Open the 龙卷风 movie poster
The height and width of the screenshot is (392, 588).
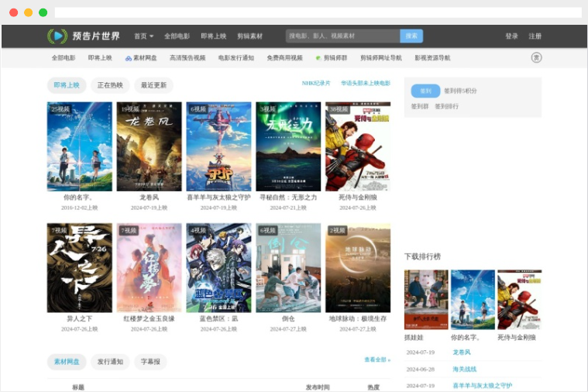click(150, 146)
